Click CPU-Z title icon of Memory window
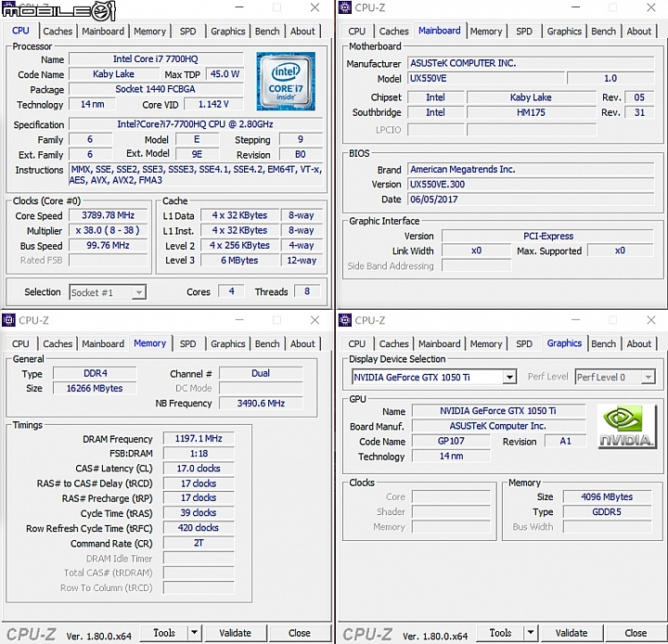This screenshot has height=644, width=668. tap(8, 320)
